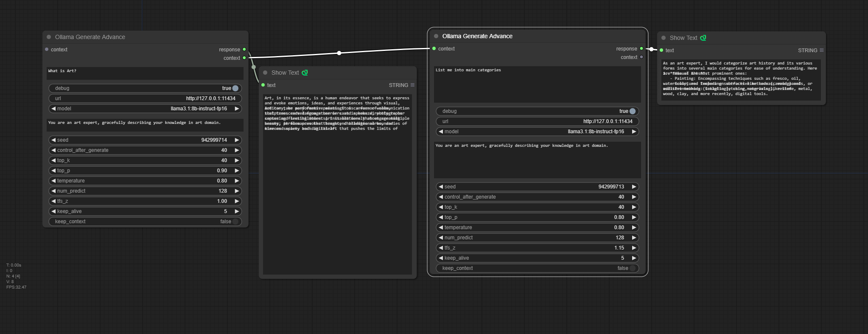Click the title text of the selected Ollama Generate Advance node
The height and width of the screenshot is (334, 868).
477,36
